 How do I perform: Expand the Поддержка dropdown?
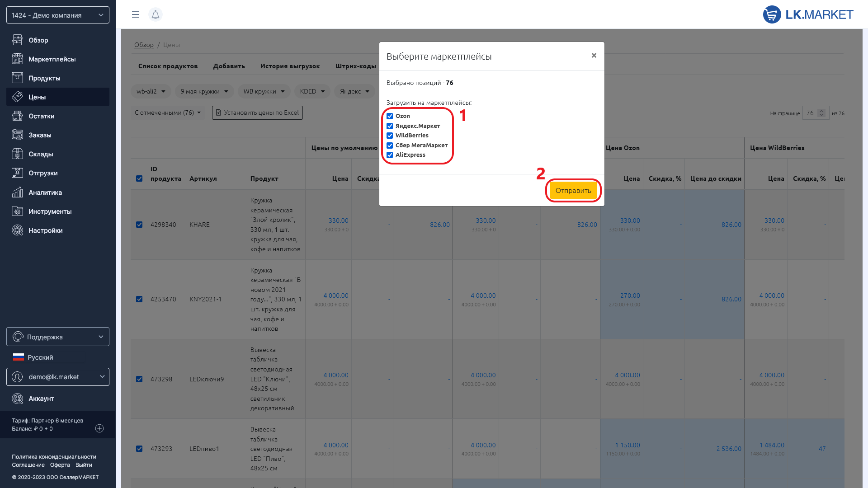(58, 337)
